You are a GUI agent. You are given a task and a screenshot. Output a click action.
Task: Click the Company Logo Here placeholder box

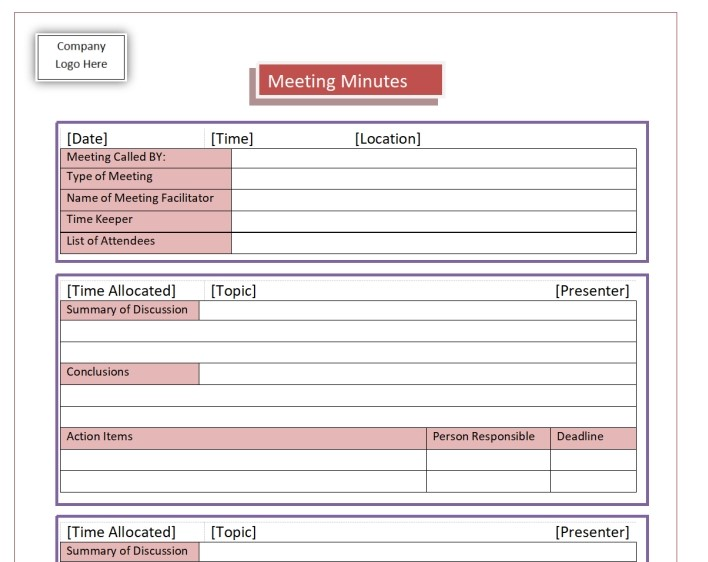[x=81, y=57]
